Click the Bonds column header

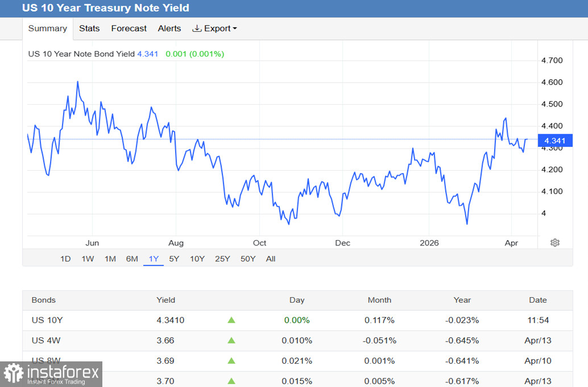[43, 300]
